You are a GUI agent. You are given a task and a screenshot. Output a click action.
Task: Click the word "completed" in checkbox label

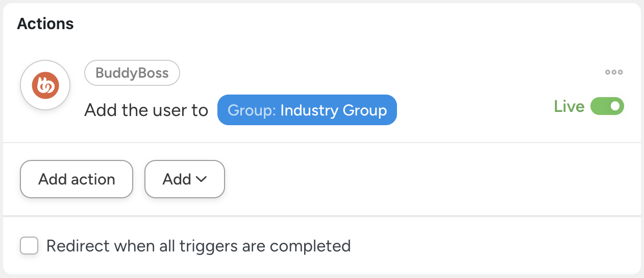coord(310,246)
